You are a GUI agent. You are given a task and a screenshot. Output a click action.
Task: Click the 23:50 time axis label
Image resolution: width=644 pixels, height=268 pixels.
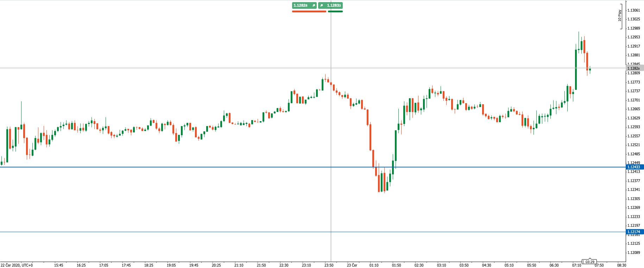pos(329,265)
